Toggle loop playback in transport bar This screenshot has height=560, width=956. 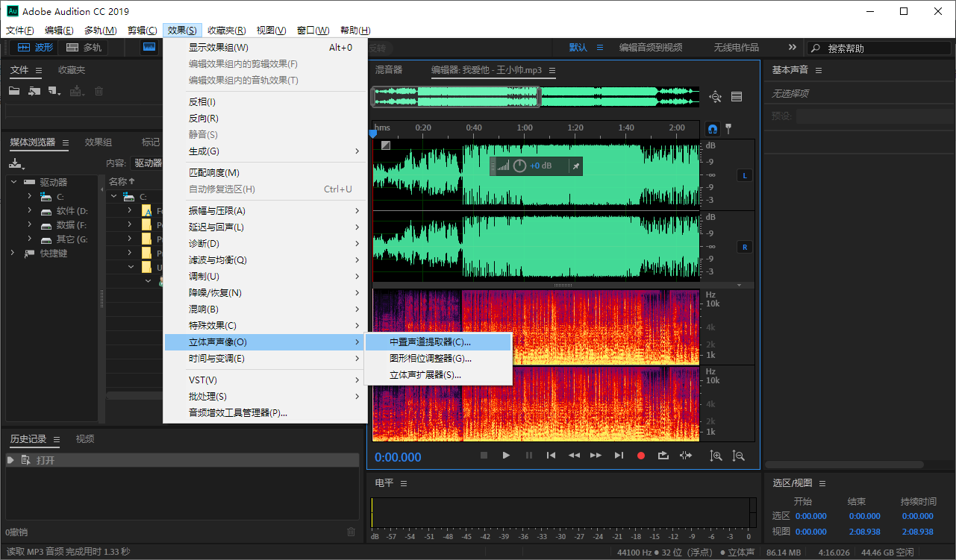[x=663, y=456]
